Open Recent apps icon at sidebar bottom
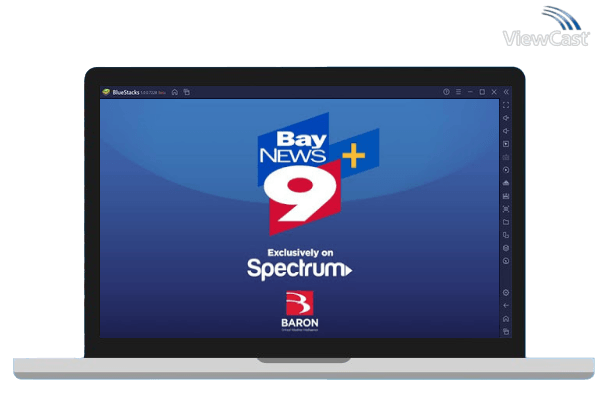This screenshot has width=602, height=414. (x=506, y=331)
